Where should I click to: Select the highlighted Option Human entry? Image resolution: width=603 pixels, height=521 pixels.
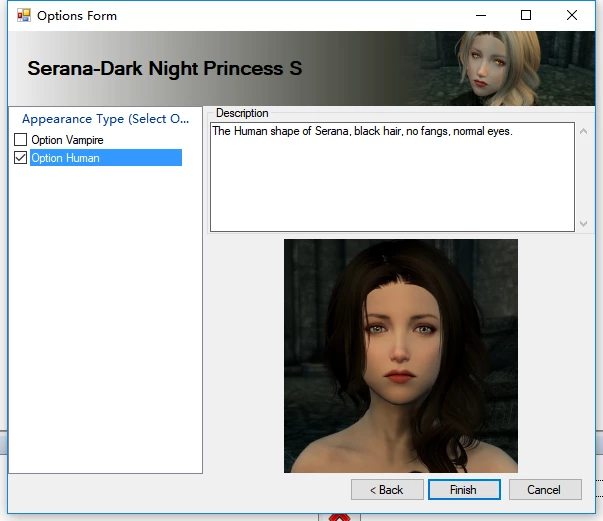106,158
